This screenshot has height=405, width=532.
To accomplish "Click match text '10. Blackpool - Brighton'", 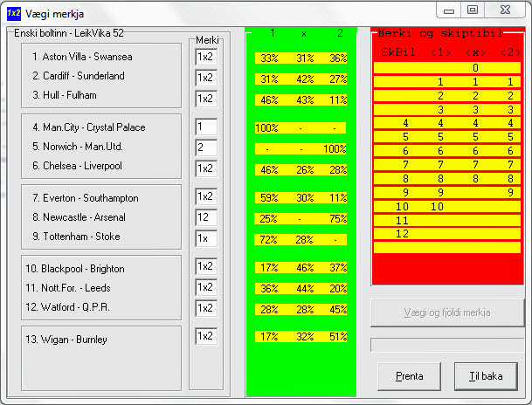I will pos(75,269).
